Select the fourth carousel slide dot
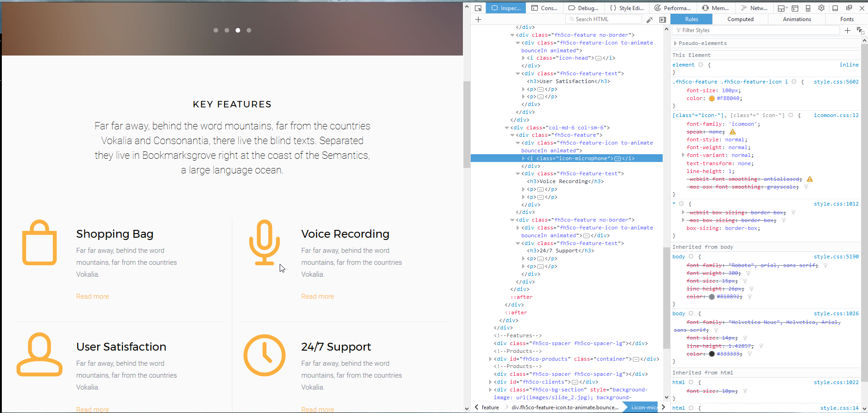 tap(249, 30)
